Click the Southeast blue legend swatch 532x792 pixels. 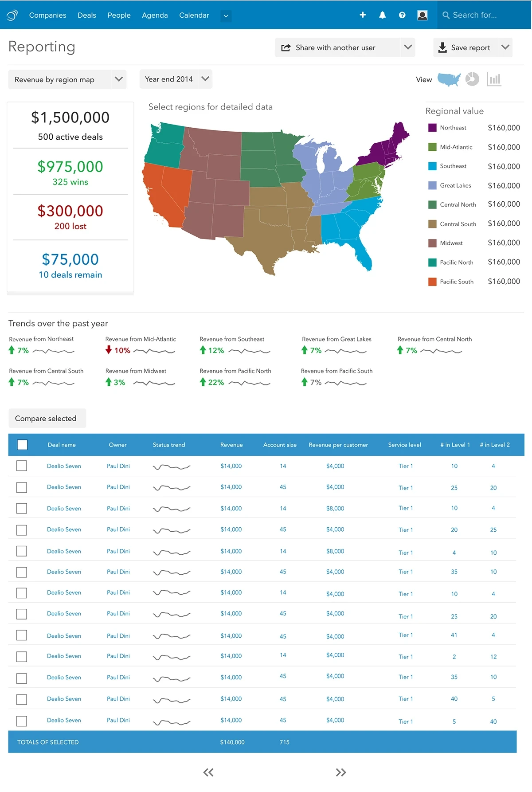pyautogui.click(x=432, y=166)
